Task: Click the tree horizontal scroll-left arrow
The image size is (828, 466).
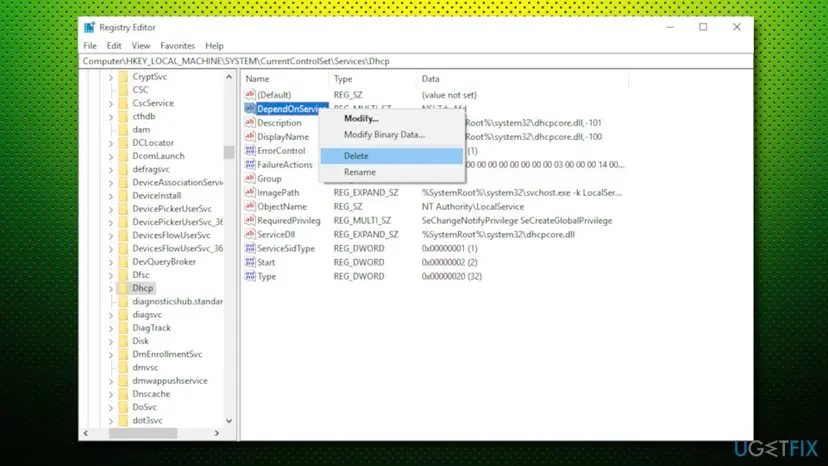Action: [x=86, y=433]
